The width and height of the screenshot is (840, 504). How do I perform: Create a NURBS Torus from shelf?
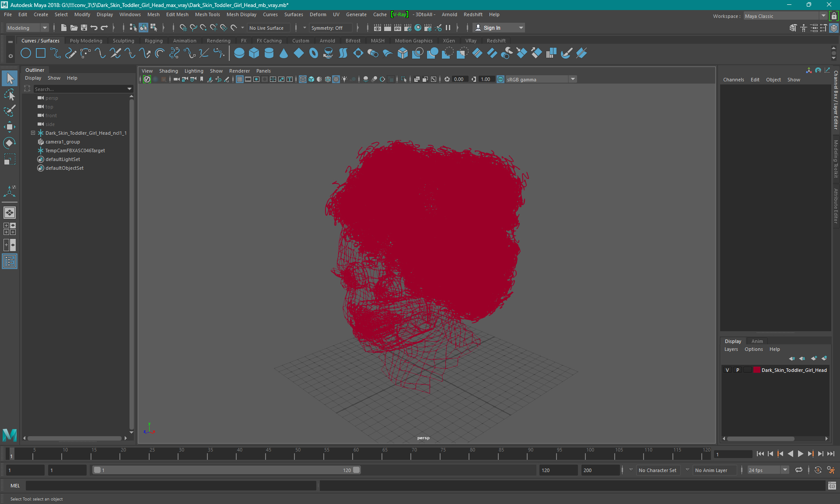314,53
